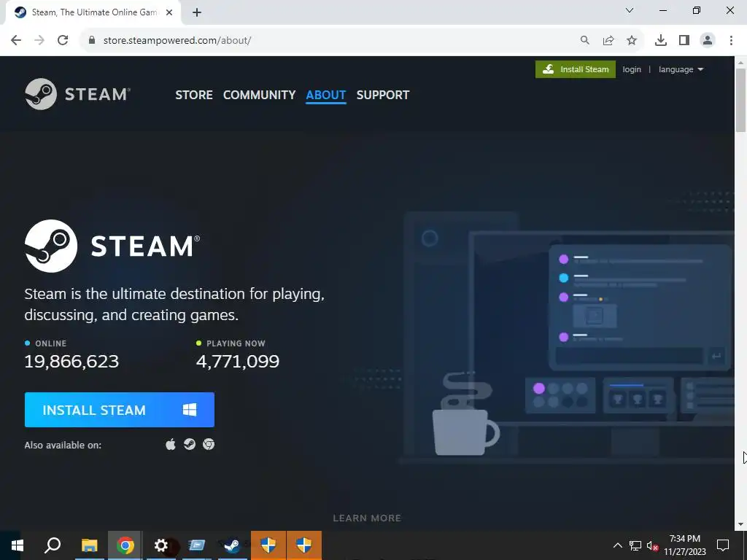Go back in the browser

16,40
